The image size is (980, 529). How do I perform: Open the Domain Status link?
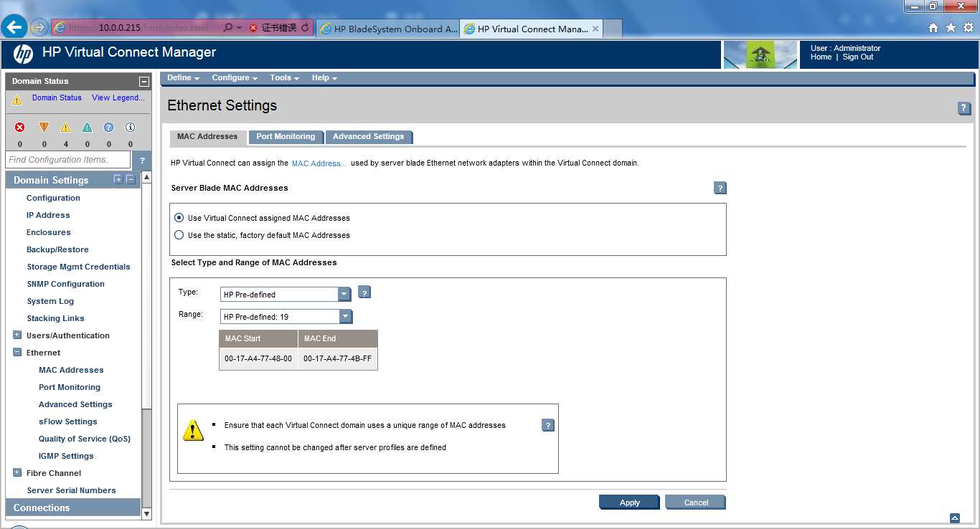click(x=57, y=97)
